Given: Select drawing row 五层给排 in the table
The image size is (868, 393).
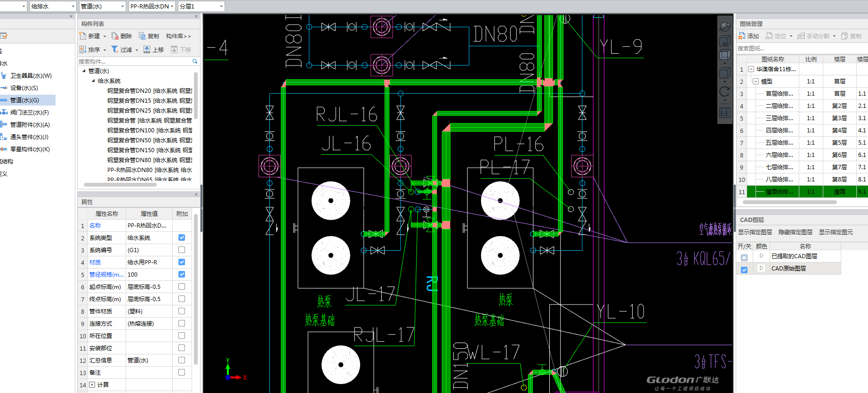Looking at the screenshot, I should point(802,142).
